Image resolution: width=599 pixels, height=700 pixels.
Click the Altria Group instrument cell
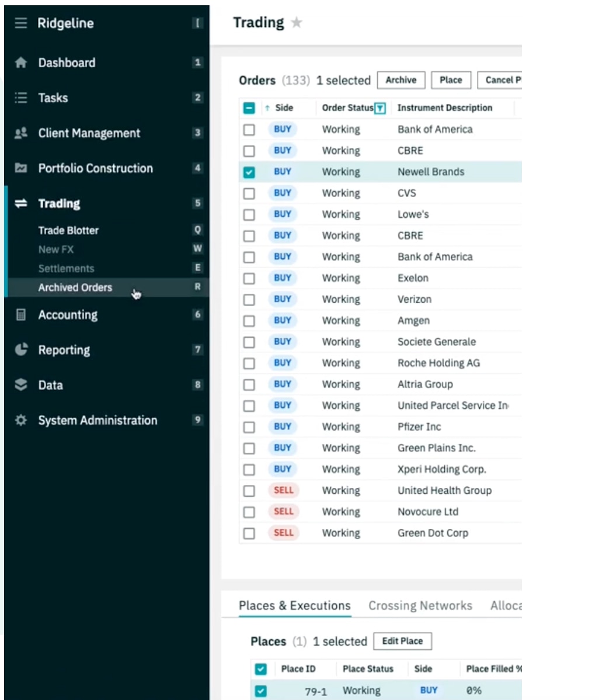pos(425,384)
